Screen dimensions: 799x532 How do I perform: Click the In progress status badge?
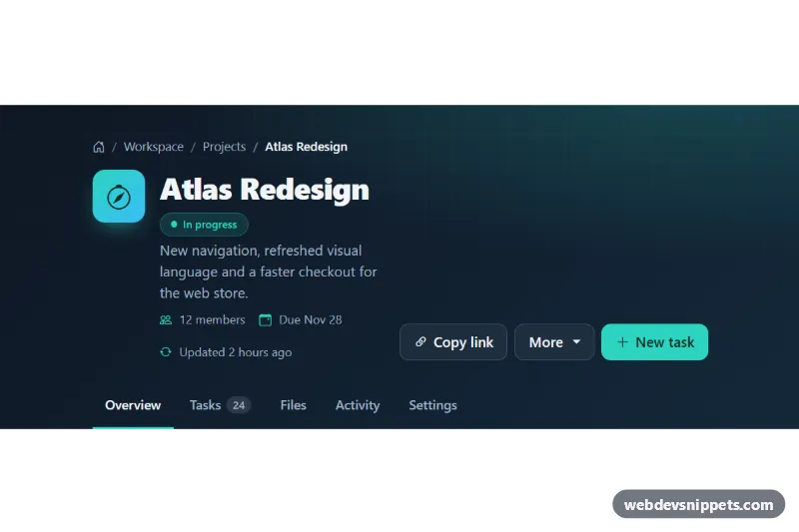point(204,225)
